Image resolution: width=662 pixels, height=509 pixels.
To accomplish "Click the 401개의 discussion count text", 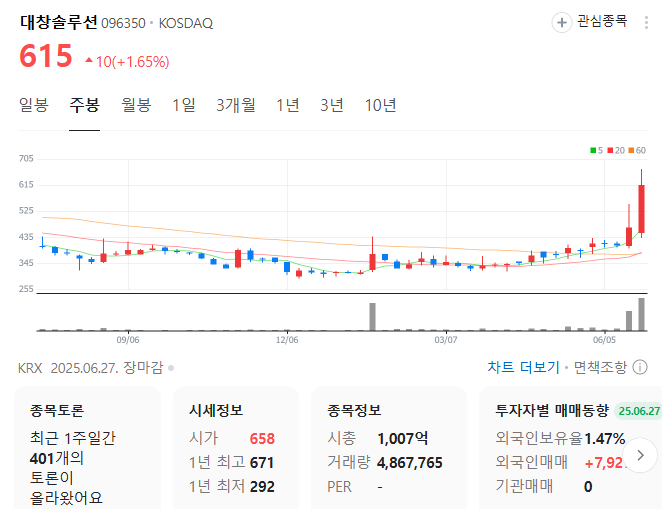I will point(57,458).
